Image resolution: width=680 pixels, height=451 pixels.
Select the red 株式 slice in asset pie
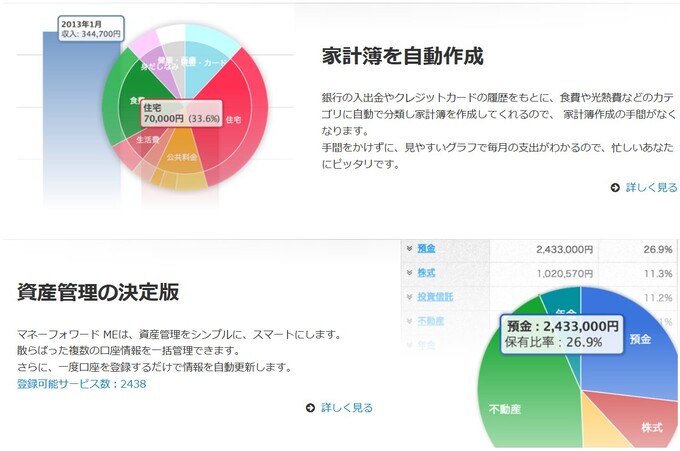coord(642,418)
